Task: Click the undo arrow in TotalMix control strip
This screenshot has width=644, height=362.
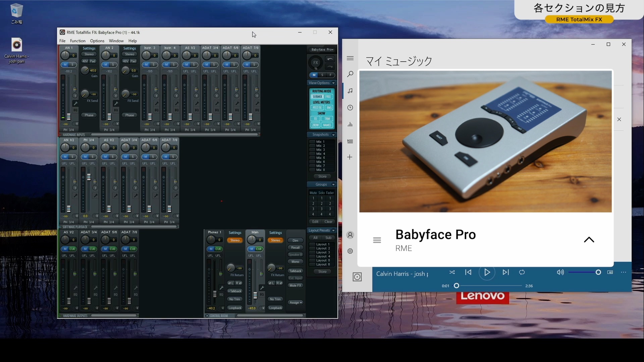Action: pos(330,59)
